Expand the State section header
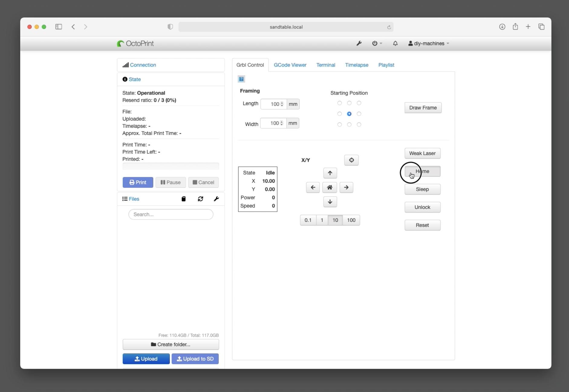 pyautogui.click(x=134, y=79)
